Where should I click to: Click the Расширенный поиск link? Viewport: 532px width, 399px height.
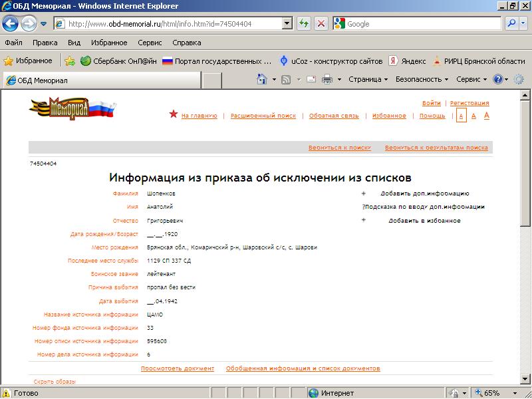click(263, 116)
